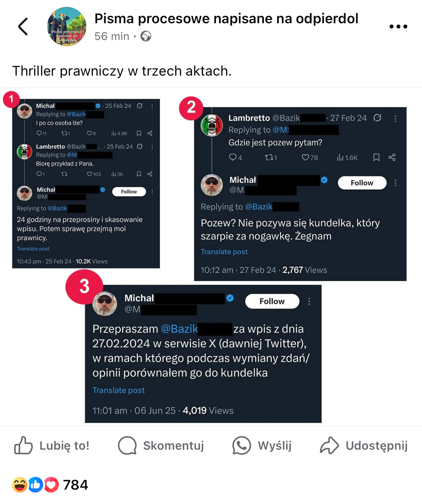Screen dimensions: 422x504
Task: Tap the globe public-visibility icon
Action: [146, 36]
